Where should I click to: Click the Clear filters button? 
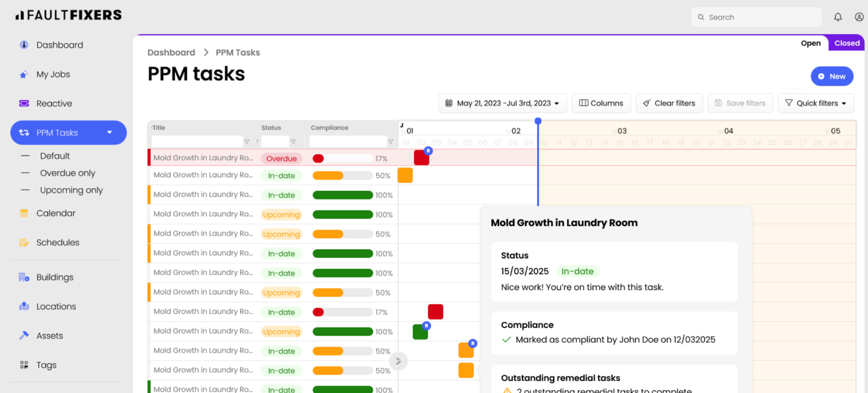click(x=669, y=103)
